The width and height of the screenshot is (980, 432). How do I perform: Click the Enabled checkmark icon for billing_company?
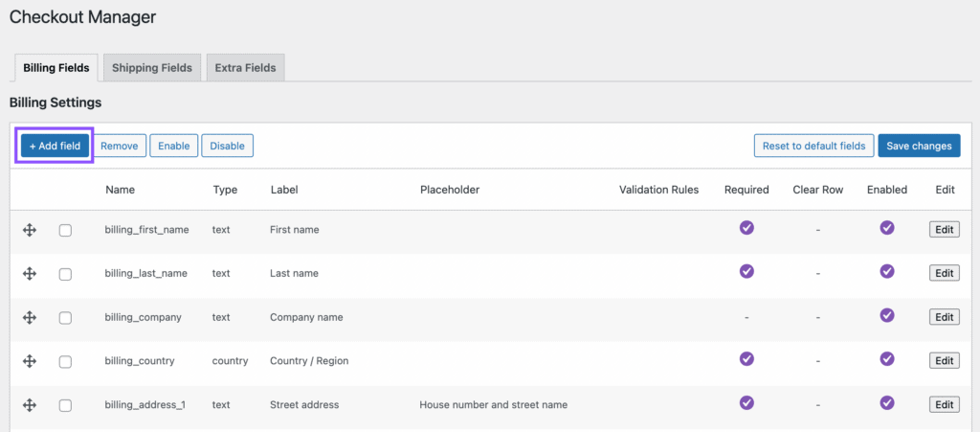tap(887, 315)
